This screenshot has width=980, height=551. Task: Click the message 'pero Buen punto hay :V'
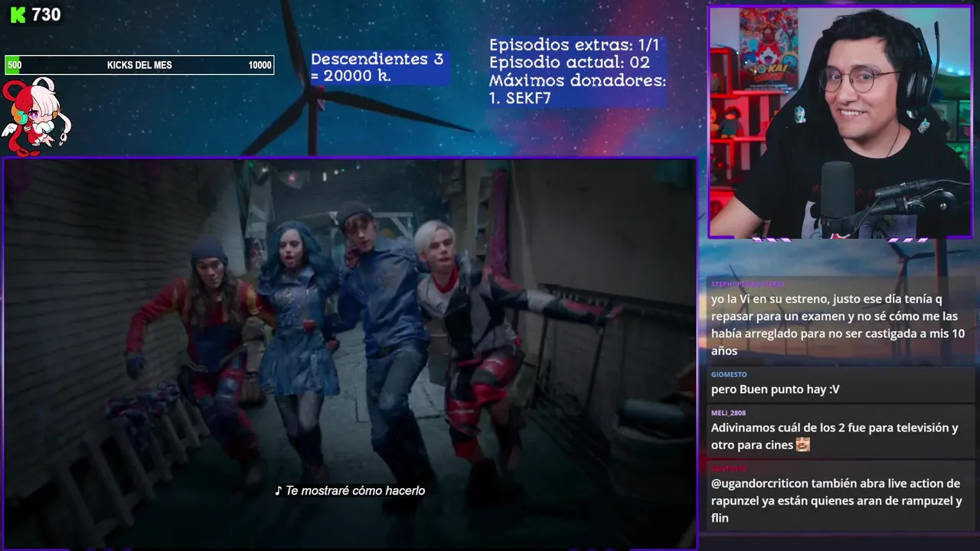point(775,390)
